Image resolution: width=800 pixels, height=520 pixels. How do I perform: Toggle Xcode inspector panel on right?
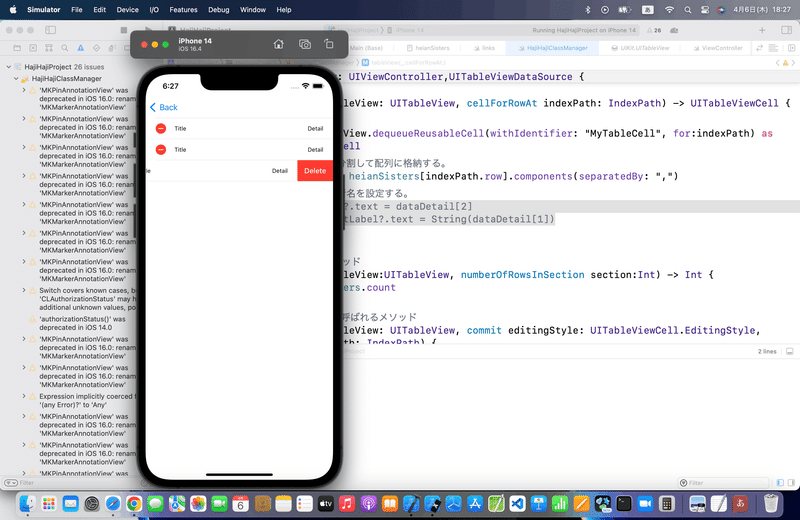pos(786,30)
